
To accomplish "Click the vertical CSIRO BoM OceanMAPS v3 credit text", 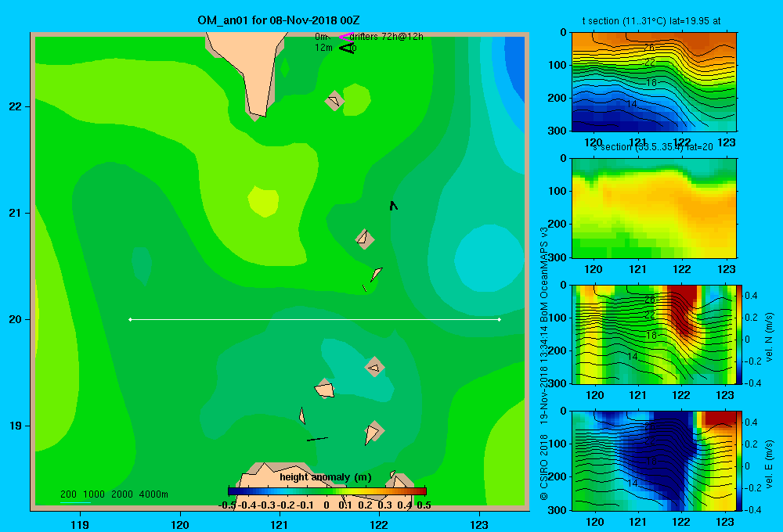I will [x=544, y=363].
